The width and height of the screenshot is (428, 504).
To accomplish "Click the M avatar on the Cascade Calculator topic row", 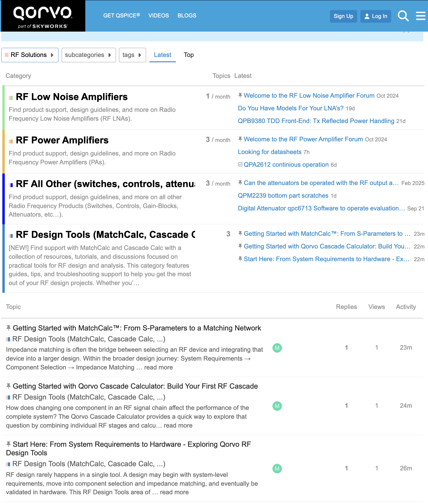I will 277,406.
